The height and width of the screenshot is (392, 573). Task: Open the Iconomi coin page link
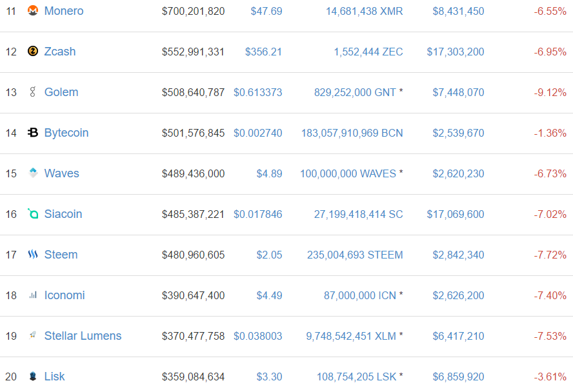pyautogui.click(x=65, y=295)
